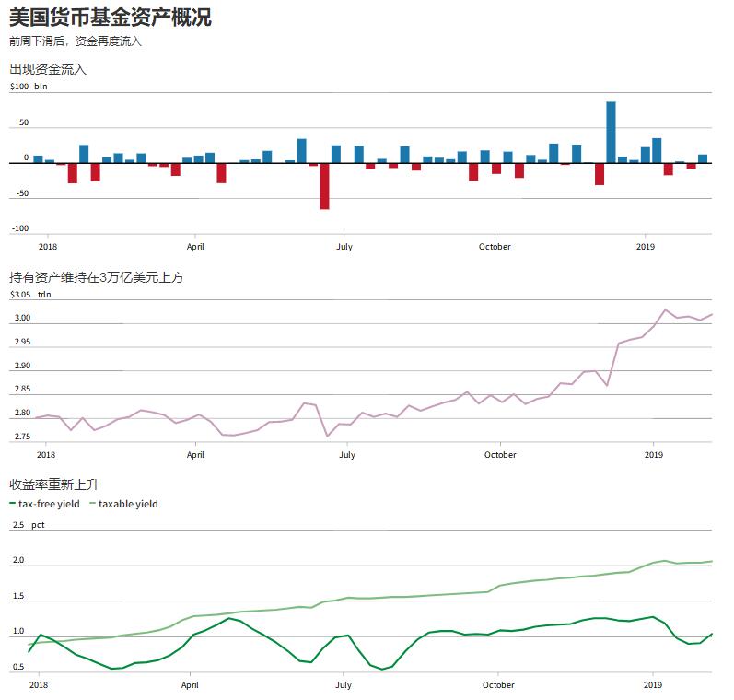The image size is (734, 700).
Task: Toggle the tax-free yield legend entry
Action: (49, 504)
